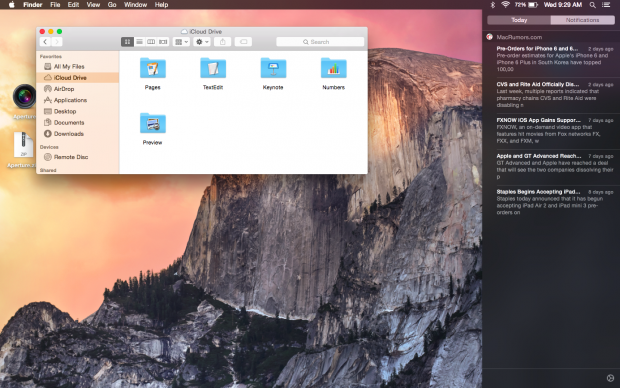Switch to icon view
Viewport: 620px width, 388px height.
pos(127,42)
